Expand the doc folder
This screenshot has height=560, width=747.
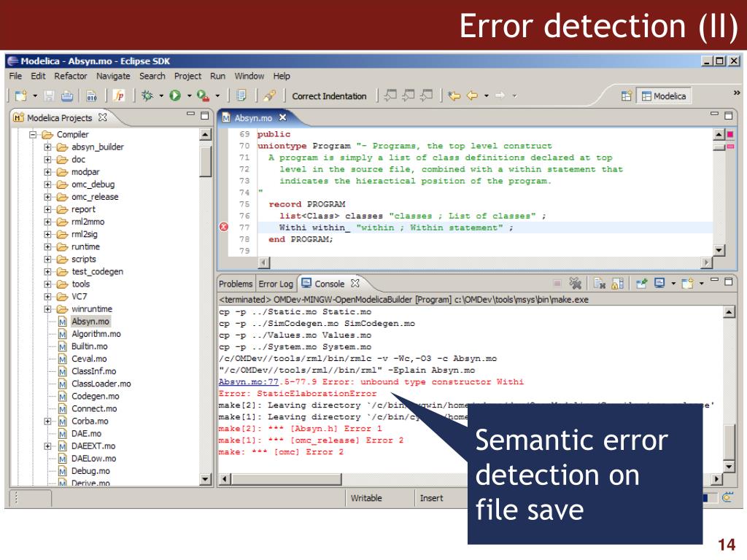tap(47, 160)
